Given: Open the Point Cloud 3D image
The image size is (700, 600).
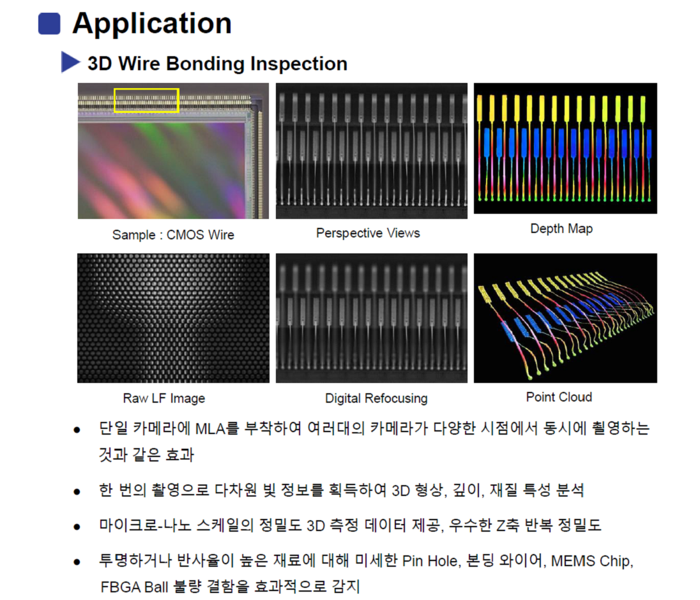Looking at the screenshot, I should [x=565, y=318].
